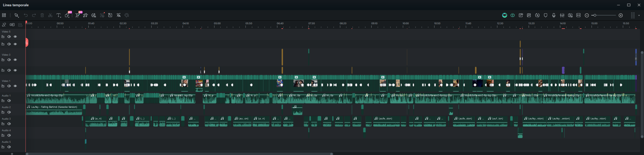
Task: Hide the Video 1 track with eye icon
Action: point(15,86)
